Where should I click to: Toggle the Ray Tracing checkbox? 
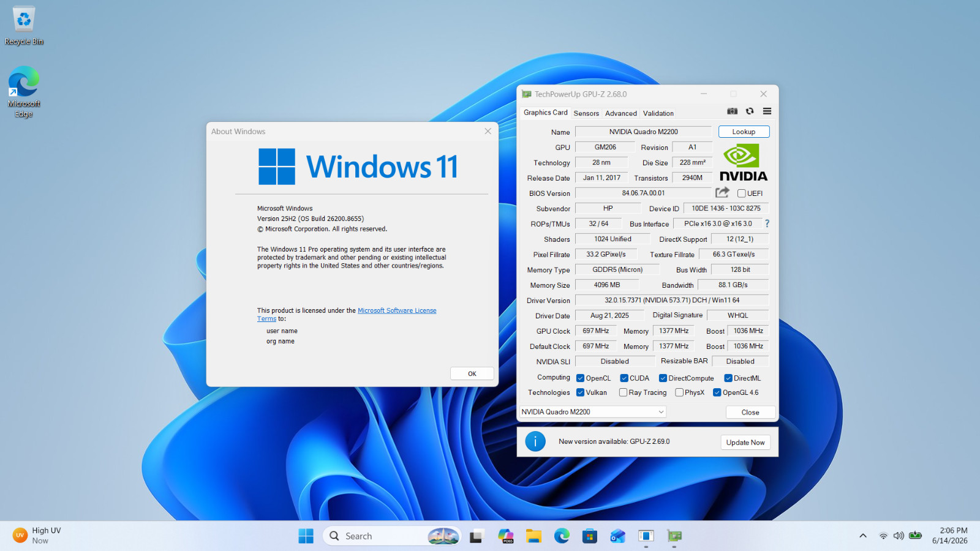pyautogui.click(x=623, y=392)
